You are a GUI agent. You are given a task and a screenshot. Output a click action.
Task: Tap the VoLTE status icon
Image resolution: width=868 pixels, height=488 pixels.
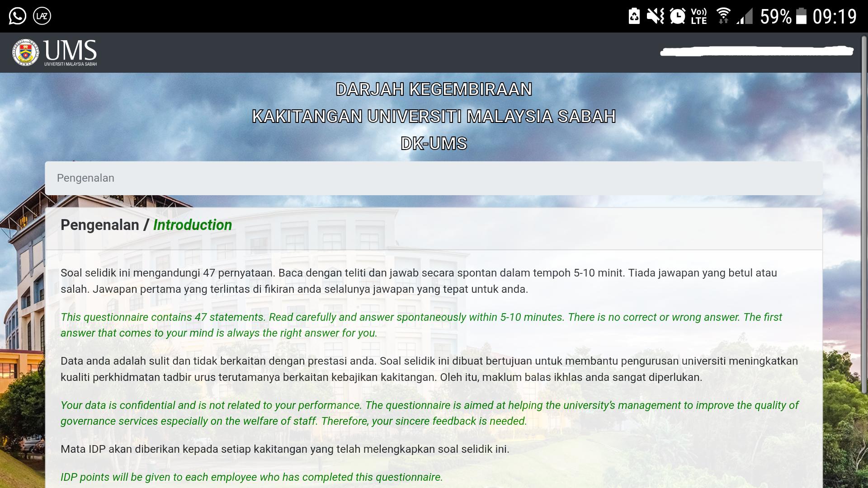coord(698,16)
